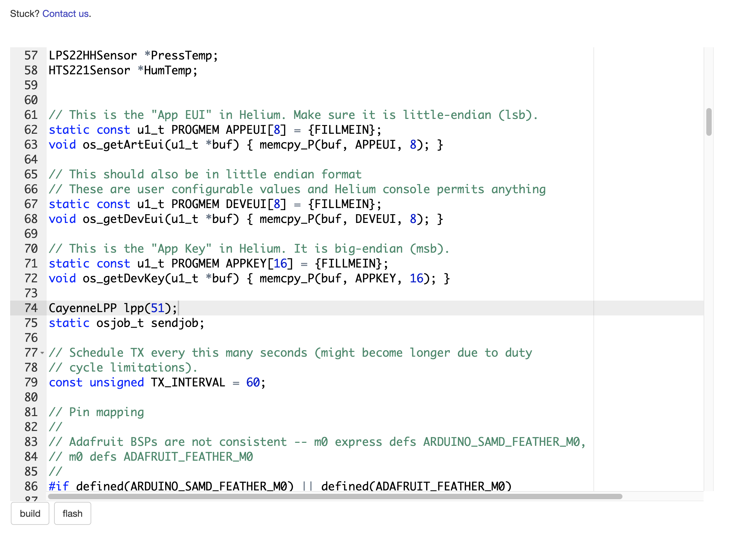Screen dimensions: 734x560
Task: Click the os_getArtEui function name
Action: click(x=123, y=145)
